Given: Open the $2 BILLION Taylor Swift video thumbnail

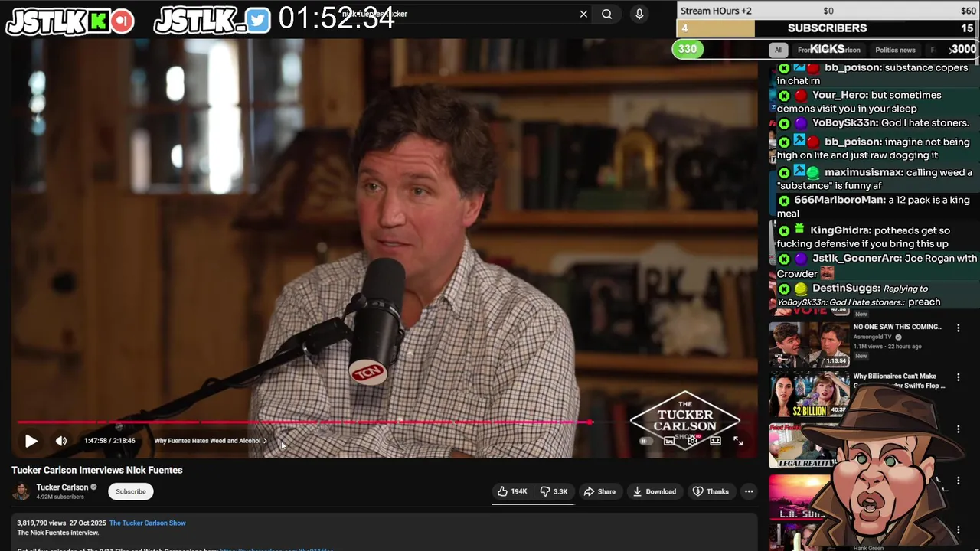Looking at the screenshot, I should point(809,395).
